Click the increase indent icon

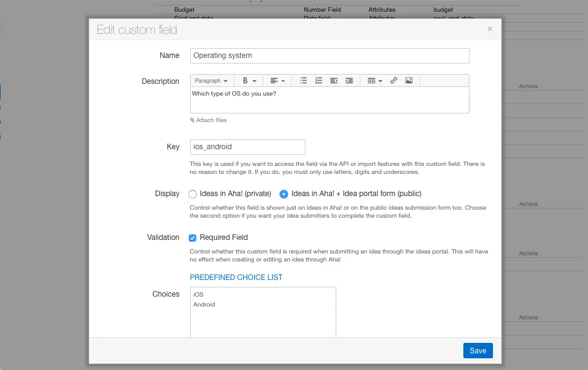(x=349, y=81)
